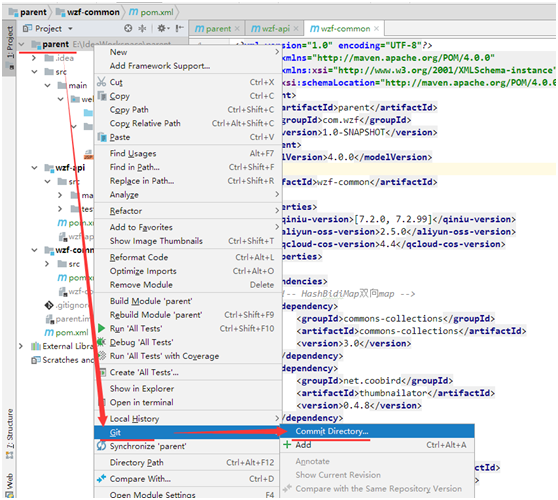
Task: Open the New submenu
Action: pyautogui.click(x=188, y=52)
